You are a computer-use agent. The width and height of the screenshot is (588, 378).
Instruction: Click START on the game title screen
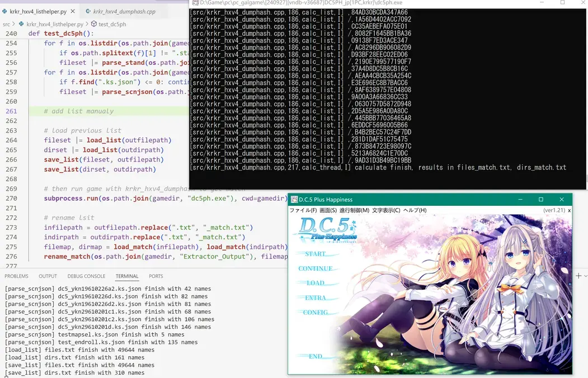coord(316,254)
